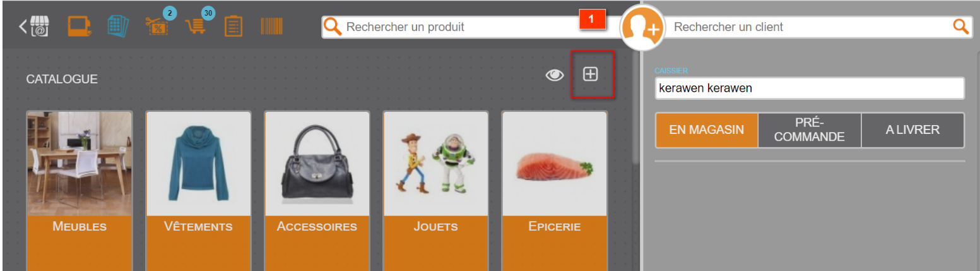Image resolution: width=980 pixels, height=271 pixels.
Task: Add a new customer with the plus-person icon
Action: tap(642, 27)
